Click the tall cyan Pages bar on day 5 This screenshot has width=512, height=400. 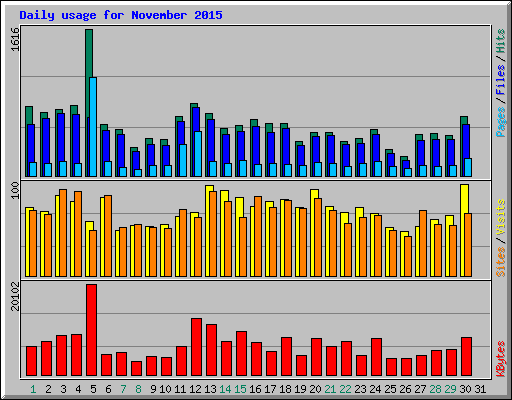tap(93, 127)
